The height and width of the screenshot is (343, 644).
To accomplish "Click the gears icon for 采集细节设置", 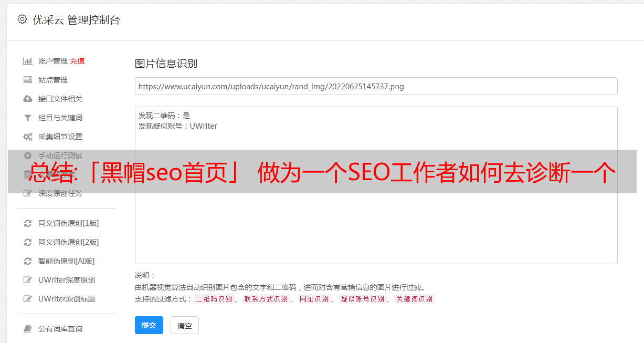I will tap(28, 137).
